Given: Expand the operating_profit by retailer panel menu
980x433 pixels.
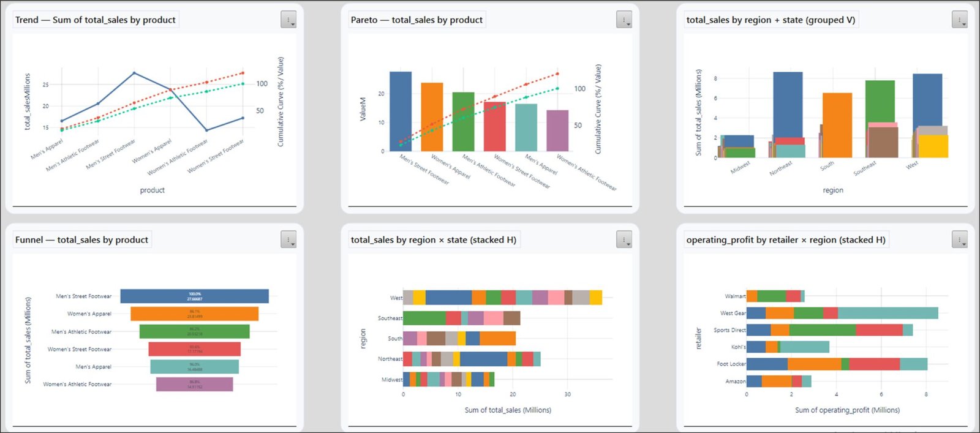Looking at the screenshot, I should click(960, 239).
